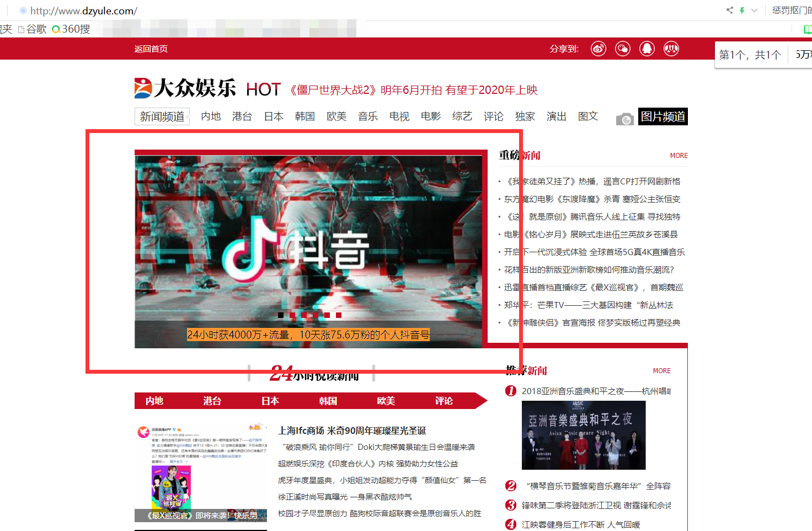This screenshot has width=812, height=531.
Task: Click the green lightning speed-mode icon
Action: click(x=742, y=10)
